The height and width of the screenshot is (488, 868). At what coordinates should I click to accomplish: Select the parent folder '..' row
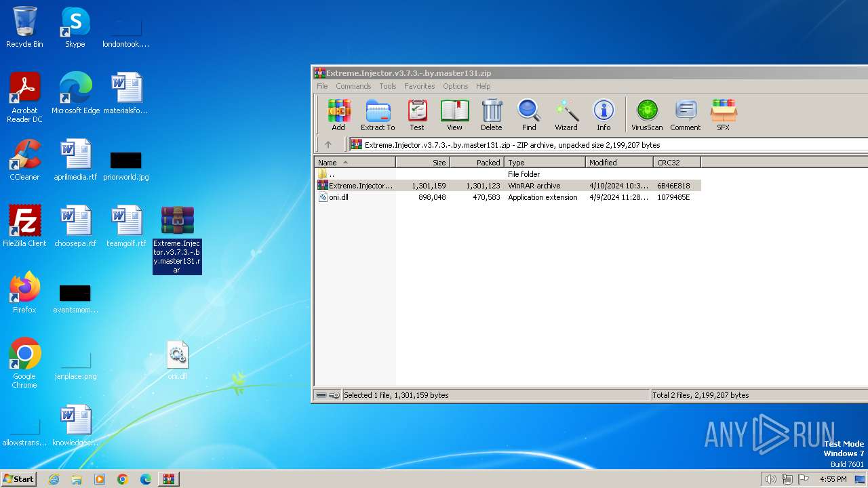point(507,174)
